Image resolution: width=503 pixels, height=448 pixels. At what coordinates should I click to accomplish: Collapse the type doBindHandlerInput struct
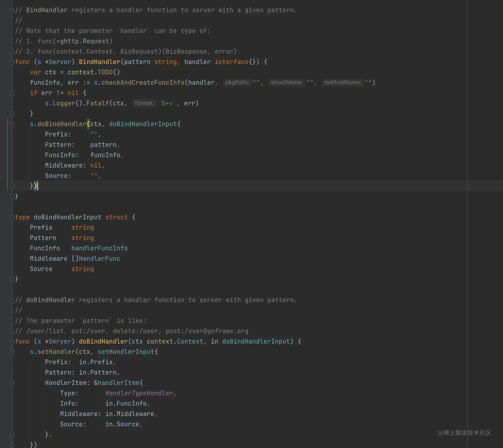12,217
